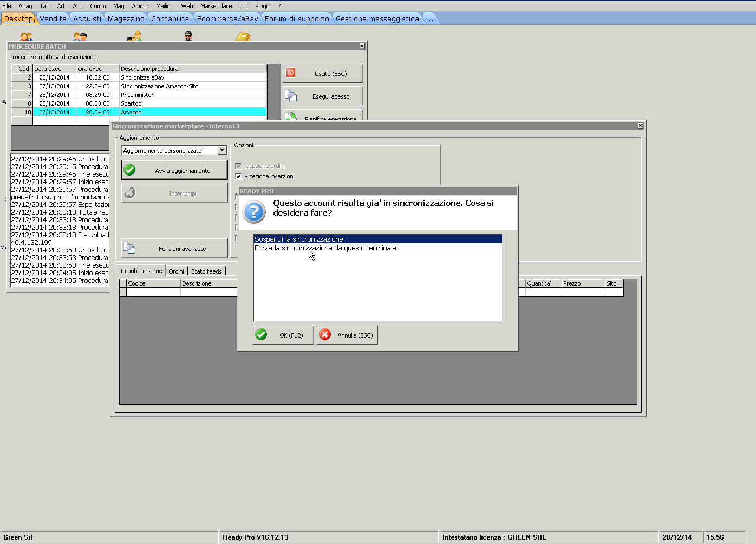The width and height of the screenshot is (756, 544).
Task: Switch to the Acquisti tab
Action: point(87,18)
